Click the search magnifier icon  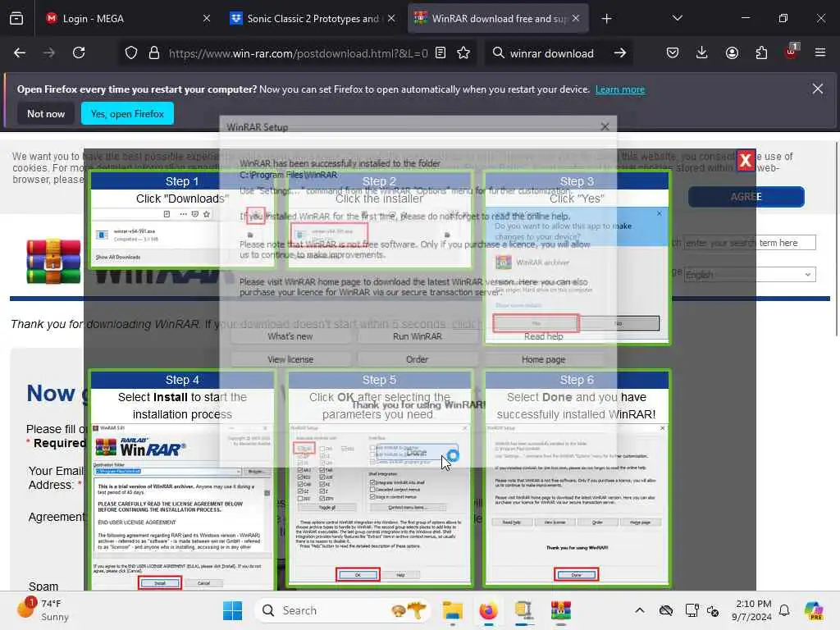pyautogui.click(x=498, y=53)
